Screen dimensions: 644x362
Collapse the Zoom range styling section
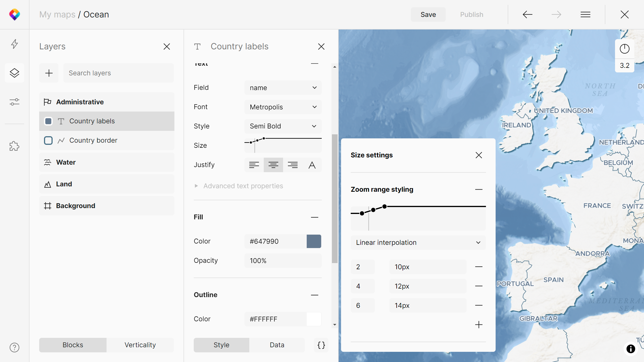pos(479,190)
